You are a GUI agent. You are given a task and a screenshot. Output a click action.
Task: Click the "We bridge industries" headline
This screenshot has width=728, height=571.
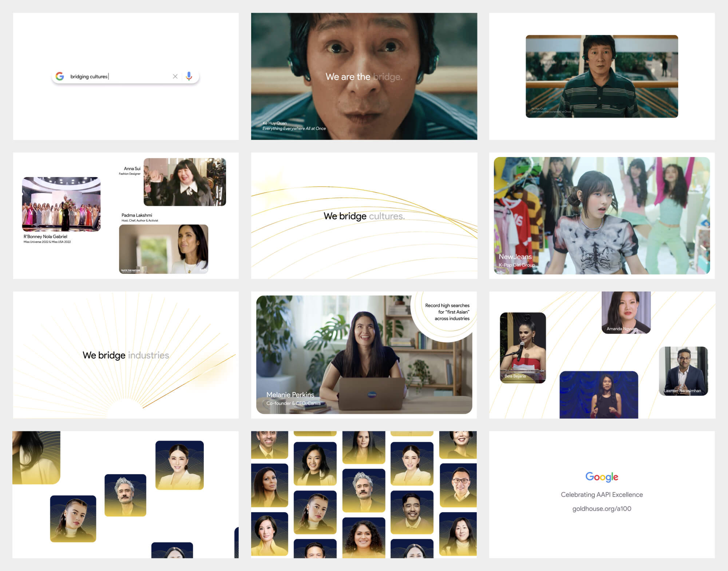[x=126, y=355]
